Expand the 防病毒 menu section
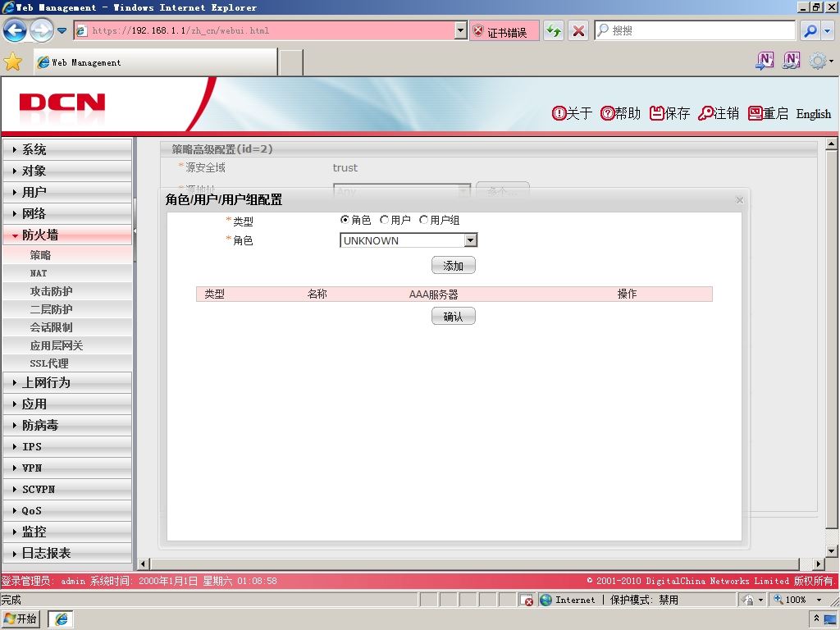Viewport: 840px width, 630px height. pos(67,426)
